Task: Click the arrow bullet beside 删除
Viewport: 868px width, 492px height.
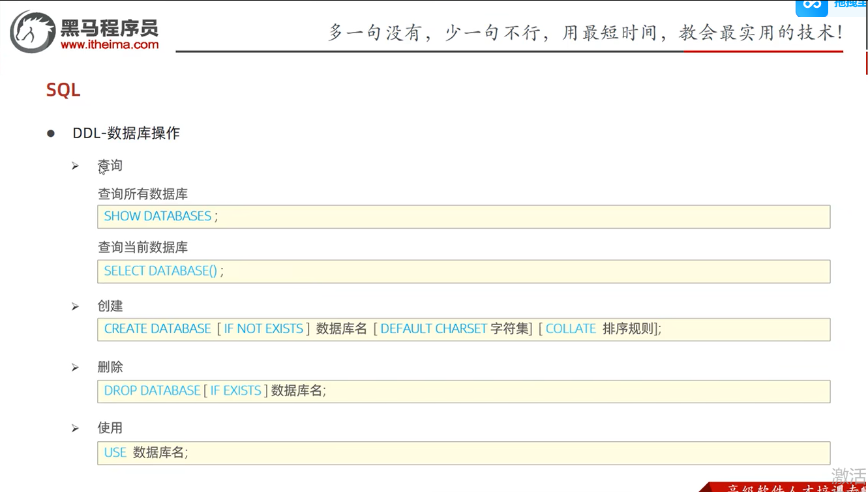Action: (75, 368)
